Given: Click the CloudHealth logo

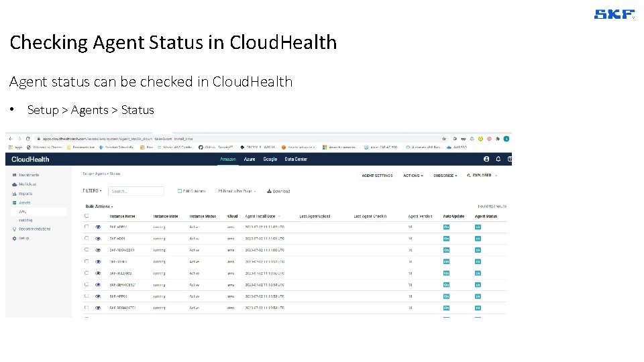Looking at the screenshot, I should tap(30, 160).
